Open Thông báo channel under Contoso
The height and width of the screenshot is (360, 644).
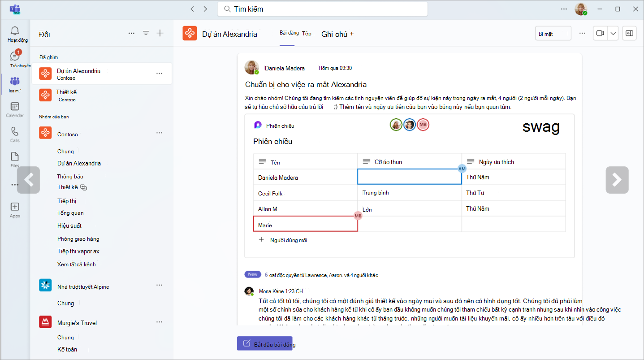point(70,177)
